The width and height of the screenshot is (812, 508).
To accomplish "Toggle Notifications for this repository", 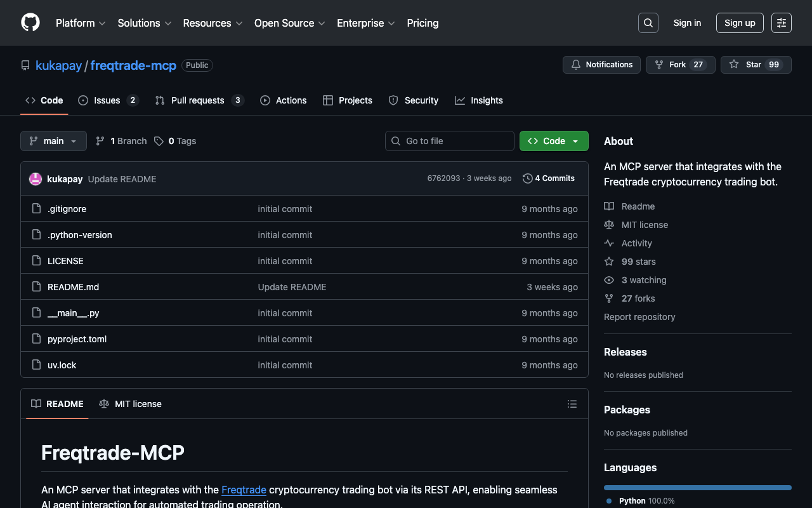I will [601, 65].
